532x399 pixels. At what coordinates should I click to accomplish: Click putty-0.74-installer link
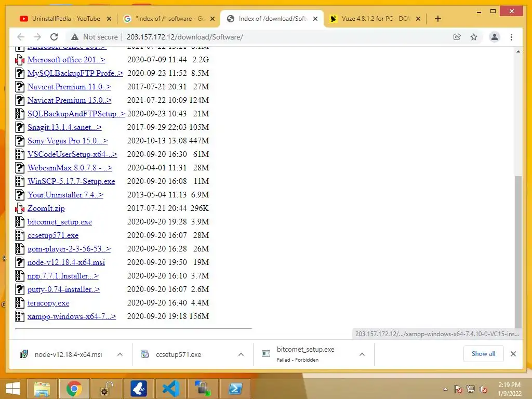pyautogui.click(x=63, y=289)
